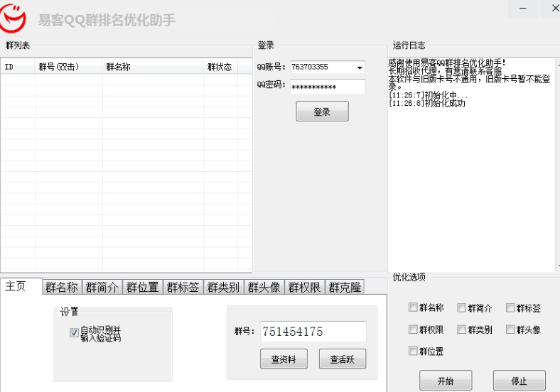Screen dimensions: 560x392
Task: Minimize the window
Action: coord(523,9)
